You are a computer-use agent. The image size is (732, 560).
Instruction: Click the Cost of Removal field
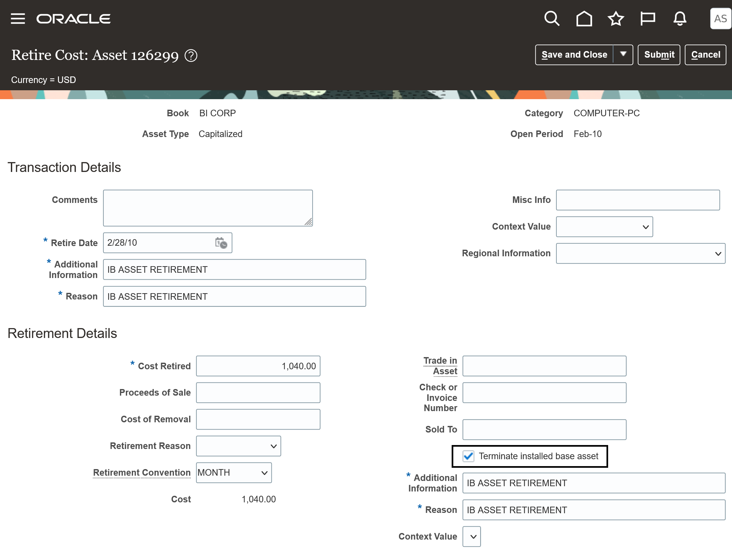click(258, 420)
